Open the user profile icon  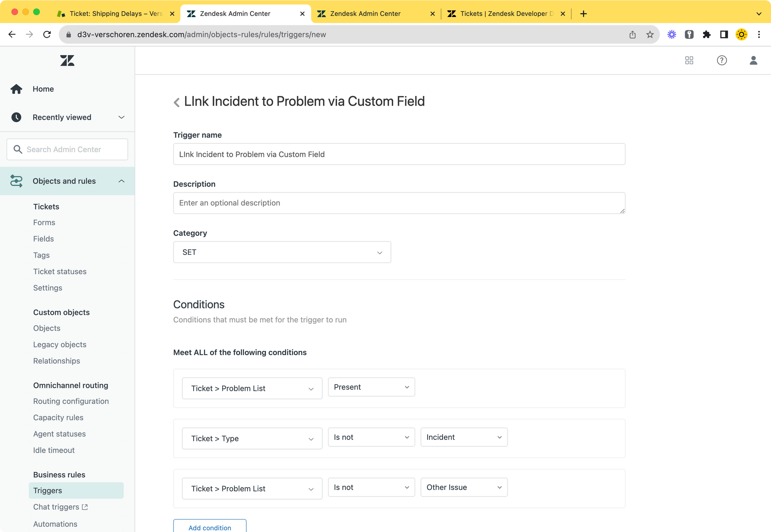753,61
